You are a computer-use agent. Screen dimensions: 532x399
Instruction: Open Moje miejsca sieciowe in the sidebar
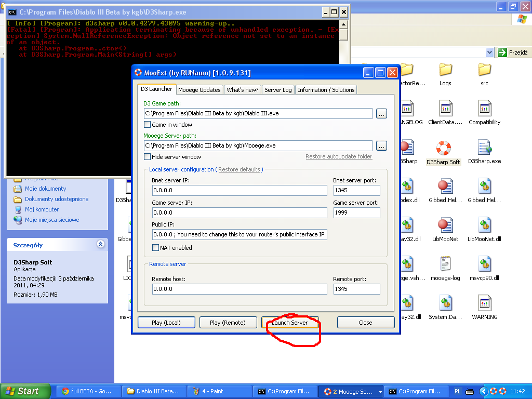[52, 220]
